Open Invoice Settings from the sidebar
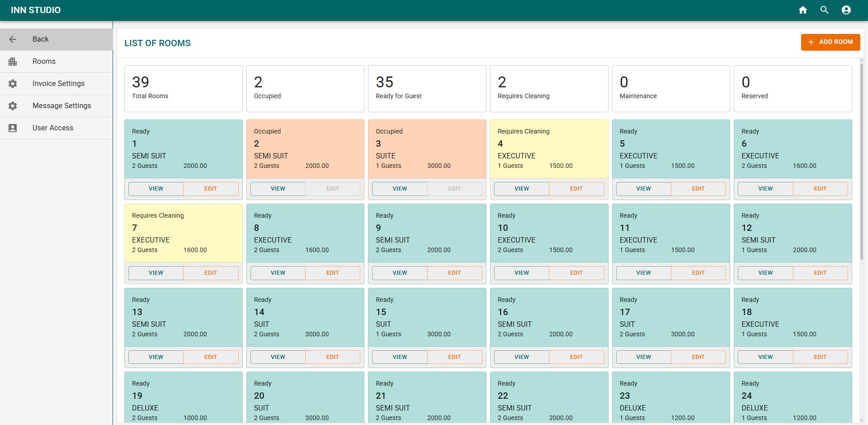 pyautogui.click(x=58, y=84)
